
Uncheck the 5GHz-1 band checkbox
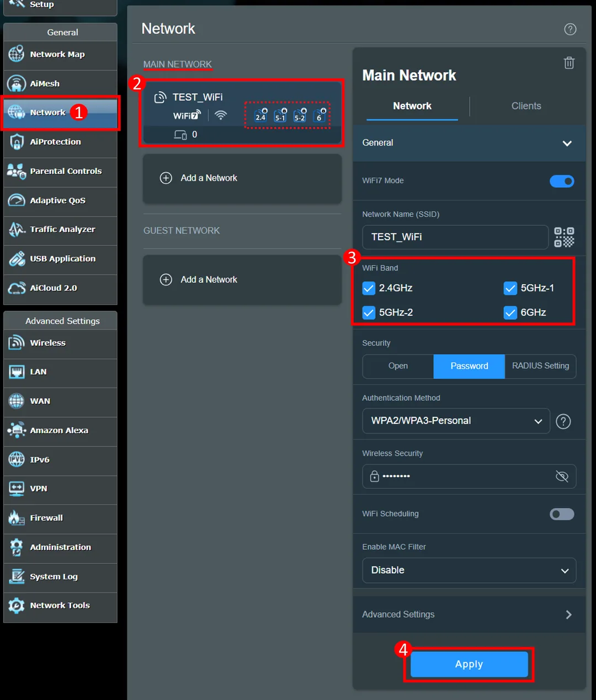[510, 288]
